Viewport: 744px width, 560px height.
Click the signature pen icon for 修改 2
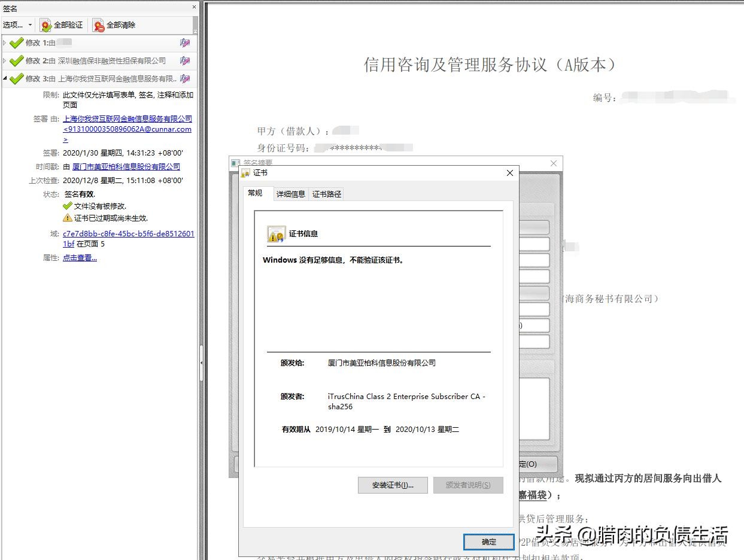click(x=184, y=61)
